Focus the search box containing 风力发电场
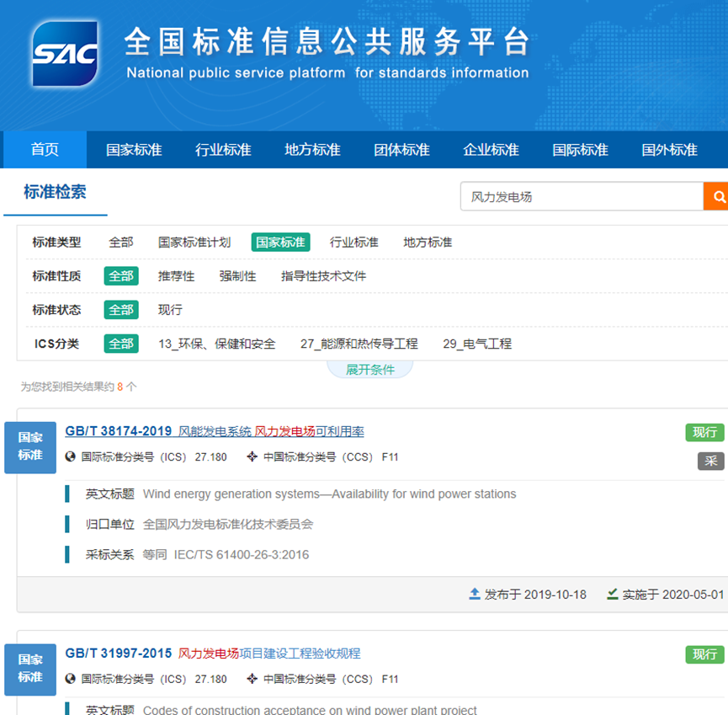The image size is (728, 715). 582,196
